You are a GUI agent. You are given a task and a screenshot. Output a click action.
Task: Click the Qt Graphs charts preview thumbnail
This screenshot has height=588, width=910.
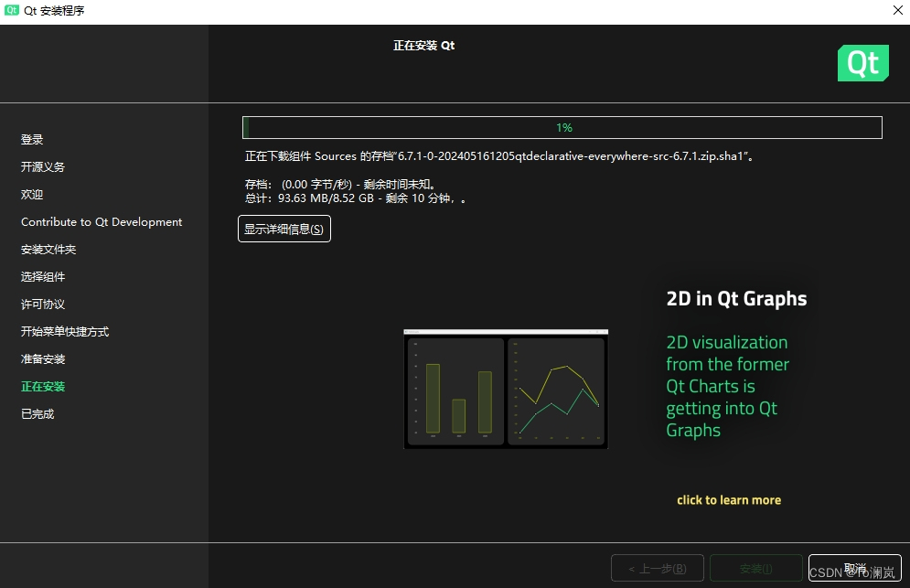(x=506, y=389)
